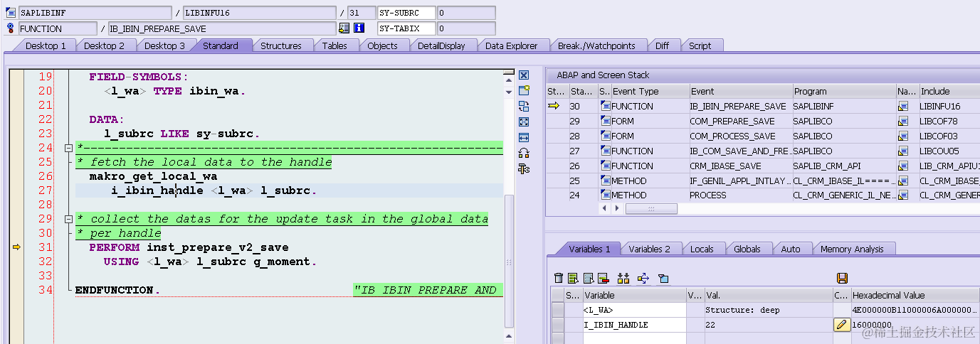Open the Script tab
This screenshot has width=980, height=344.
[x=700, y=45]
